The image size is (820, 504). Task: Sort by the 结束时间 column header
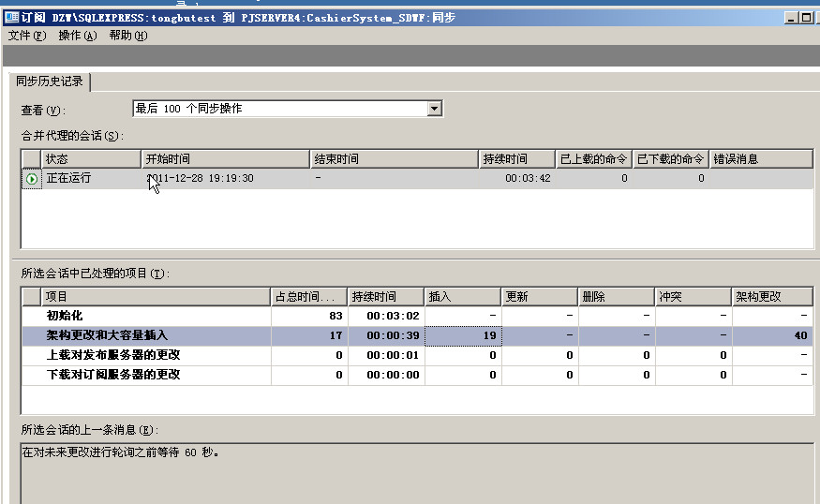pyautogui.click(x=395, y=159)
